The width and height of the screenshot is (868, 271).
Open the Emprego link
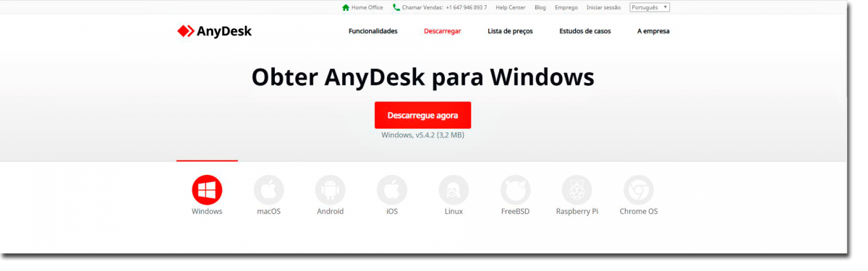tap(566, 7)
